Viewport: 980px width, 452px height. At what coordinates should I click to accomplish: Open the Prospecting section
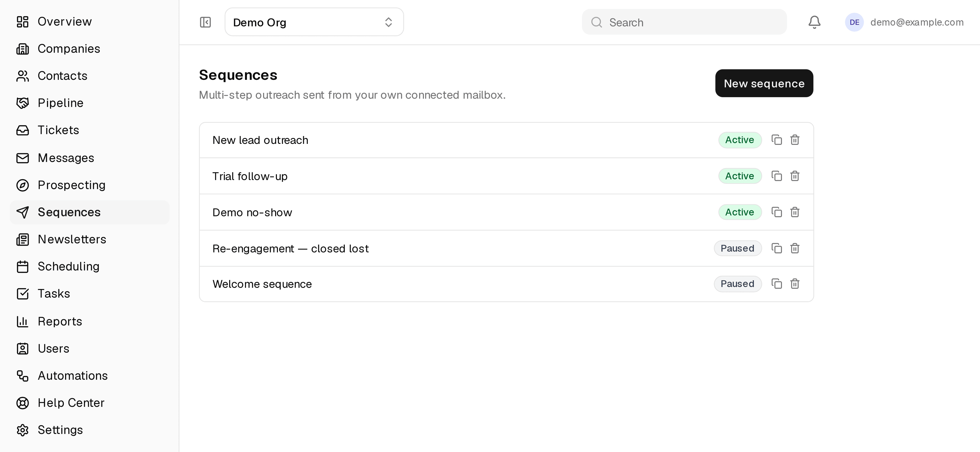pyautogui.click(x=90, y=185)
